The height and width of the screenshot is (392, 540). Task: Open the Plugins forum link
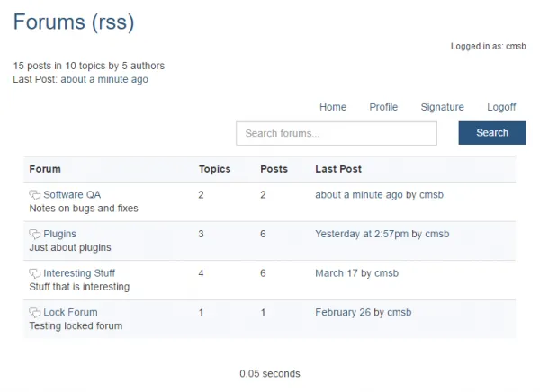point(59,234)
